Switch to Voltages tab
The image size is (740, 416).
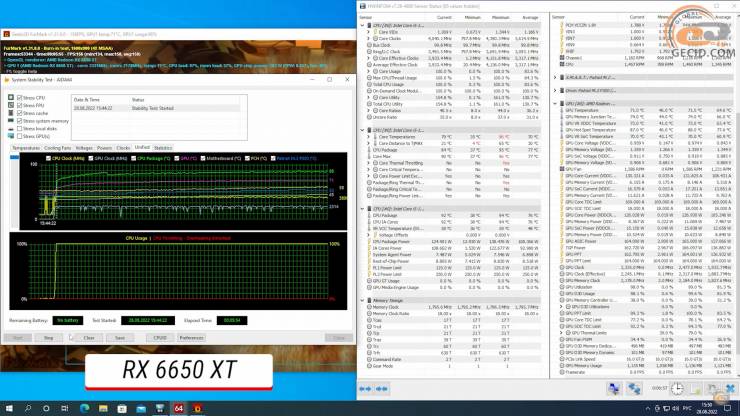84,148
